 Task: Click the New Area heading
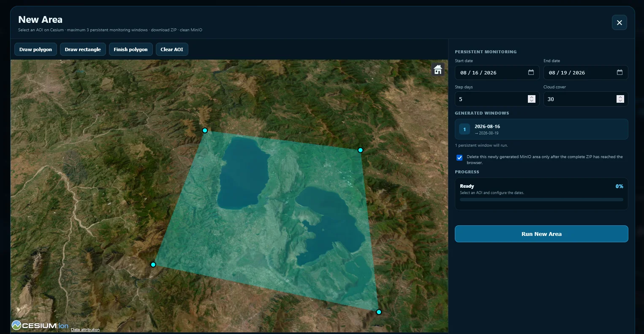pos(40,19)
